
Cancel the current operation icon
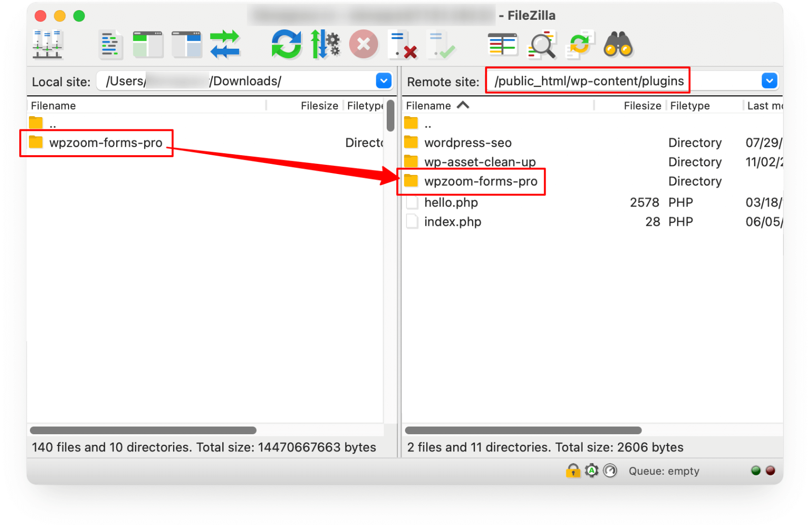(363, 45)
